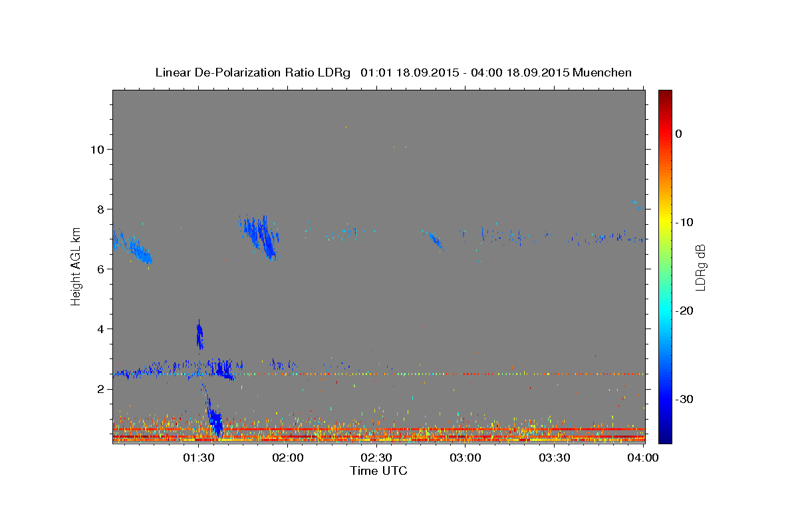Click the blue cloud streak near 01:50 at 7 km

pos(260,236)
